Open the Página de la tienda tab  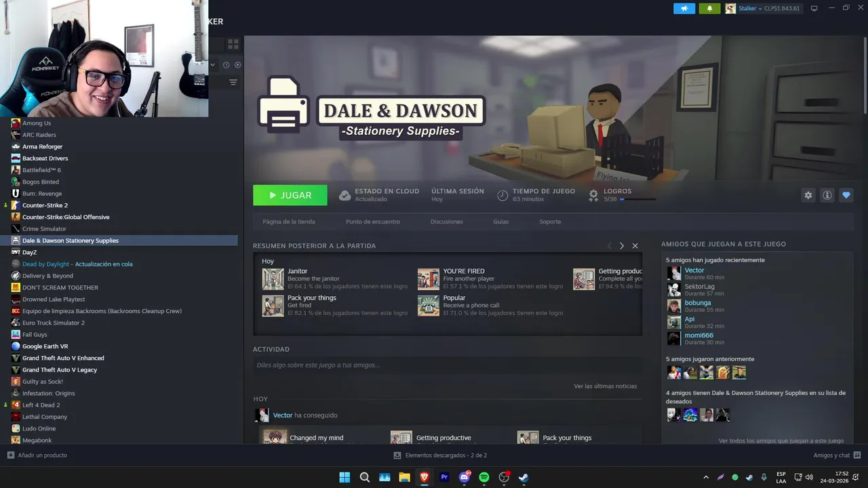pos(289,222)
